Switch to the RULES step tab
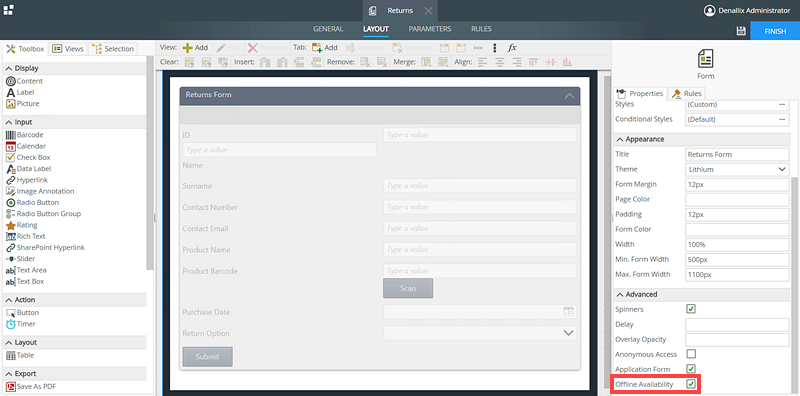This screenshot has height=396, width=800. [x=481, y=29]
